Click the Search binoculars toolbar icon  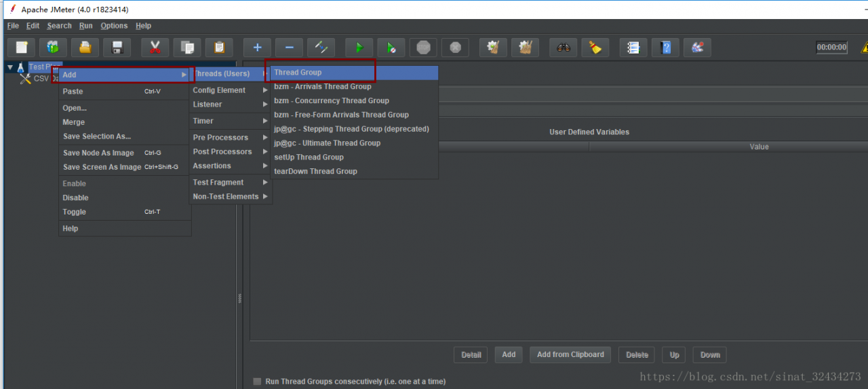pyautogui.click(x=563, y=48)
